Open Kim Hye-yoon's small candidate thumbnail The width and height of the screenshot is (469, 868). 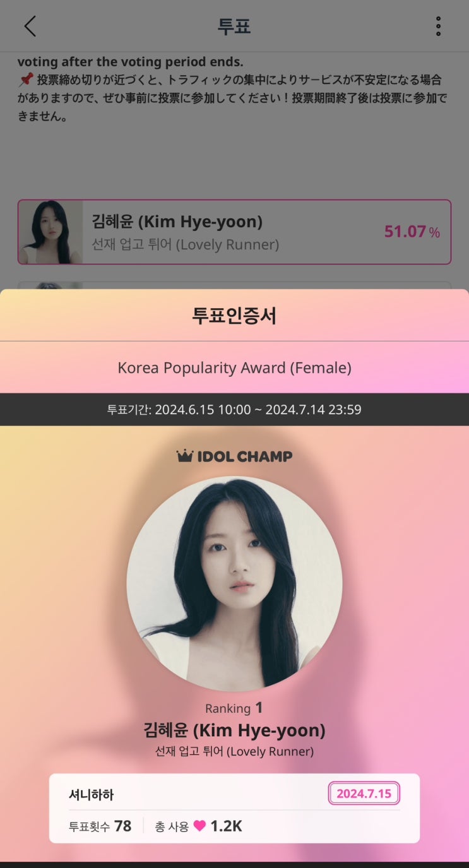click(x=50, y=232)
